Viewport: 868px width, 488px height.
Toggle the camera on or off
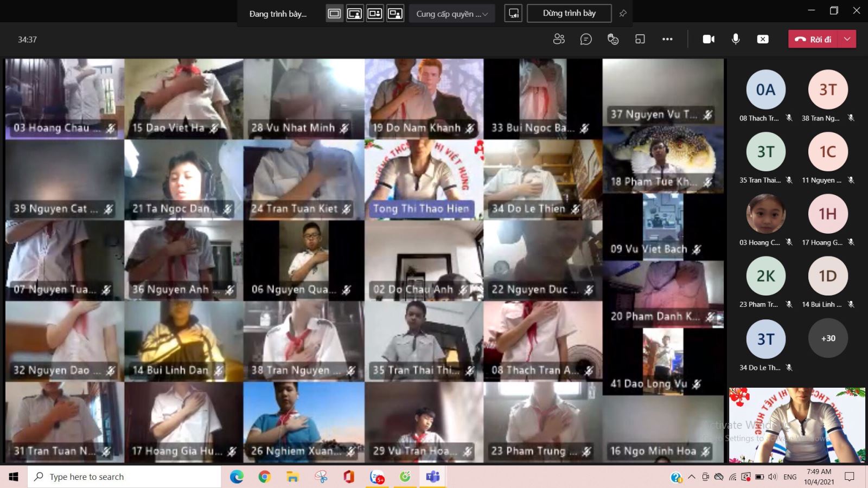pyautogui.click(x=709, y=39)
